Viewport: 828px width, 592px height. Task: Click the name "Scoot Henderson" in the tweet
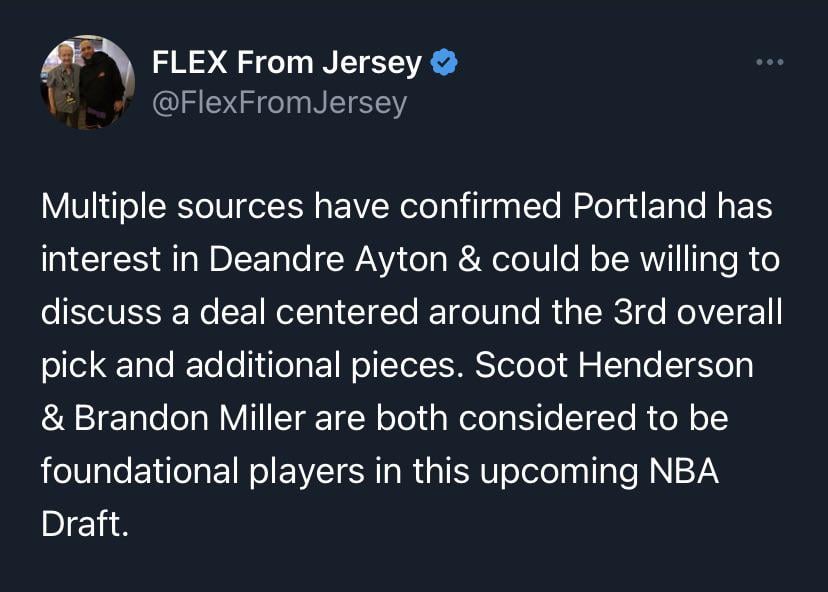pyautogui.click(x=614, y=365)
